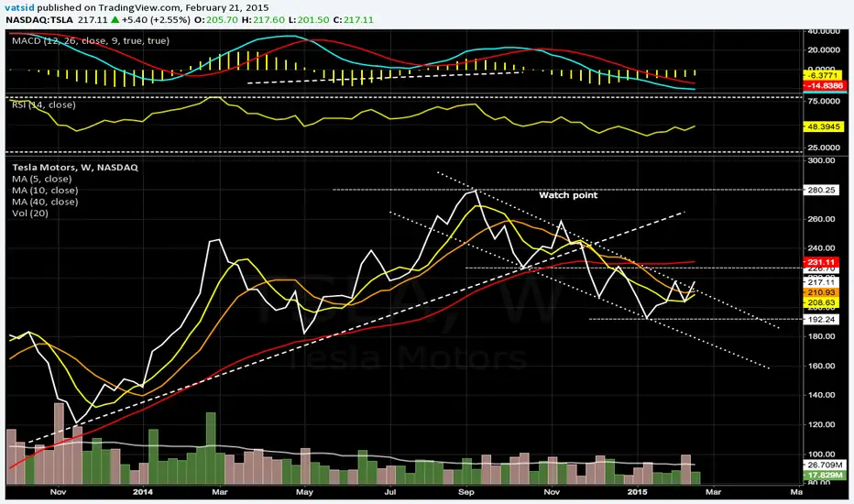Image resolution: width=854 pixels, height=504 pixels.
Task: Select the MA (5, close) legend entry
Action: (x=42, y=179)
